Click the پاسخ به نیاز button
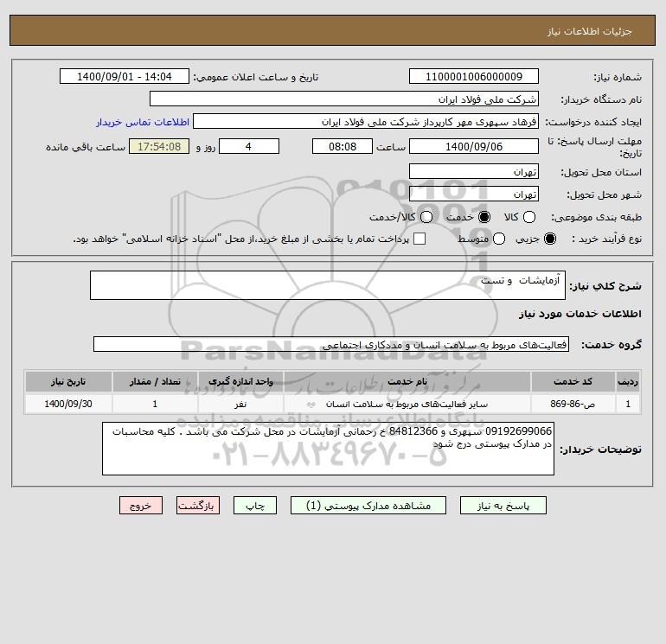The height and width of the screenshot is (644, 666). pos(503,506)
